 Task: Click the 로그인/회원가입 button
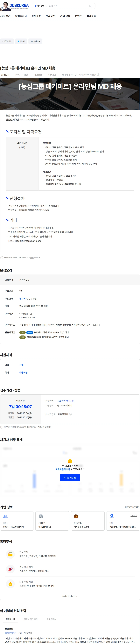pyautogui.click(x=70, y=477)
